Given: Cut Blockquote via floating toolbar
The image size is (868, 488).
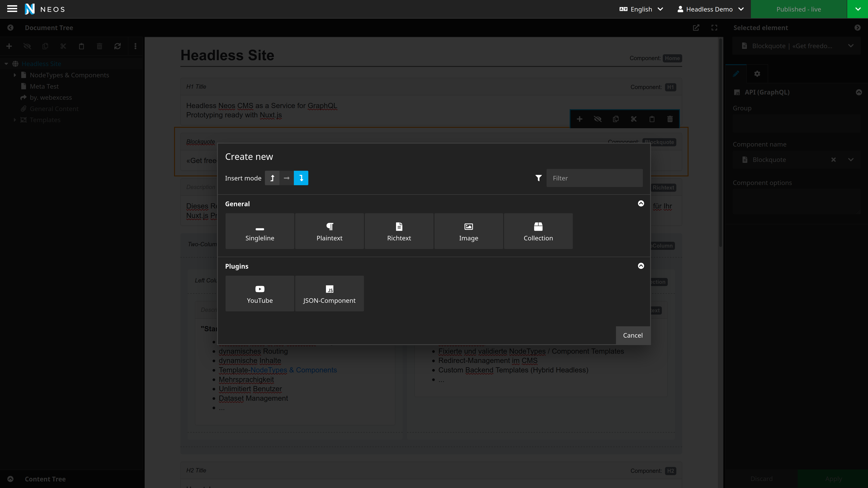Looking at the screenshot, I should [634, 119].
